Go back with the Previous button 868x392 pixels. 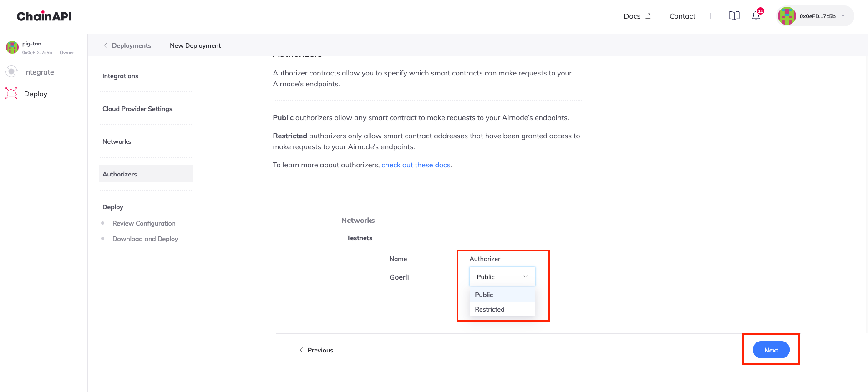tap(316, 350)
